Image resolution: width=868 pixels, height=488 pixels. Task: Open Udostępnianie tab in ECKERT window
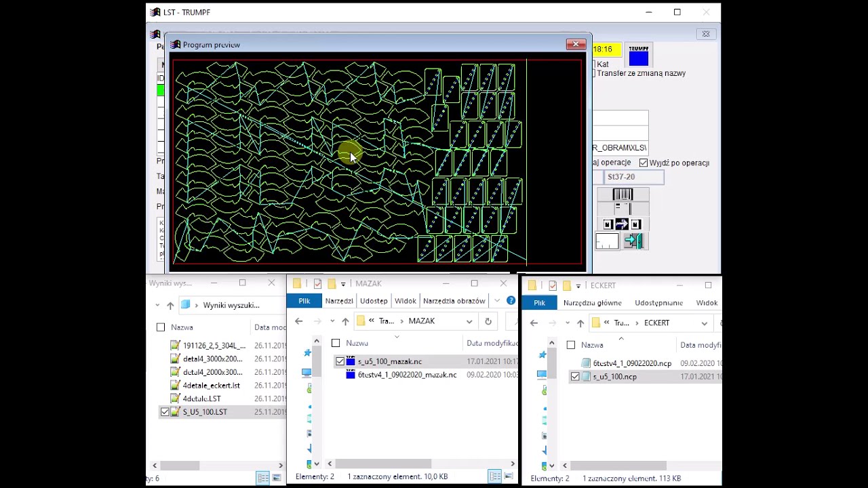658,303
